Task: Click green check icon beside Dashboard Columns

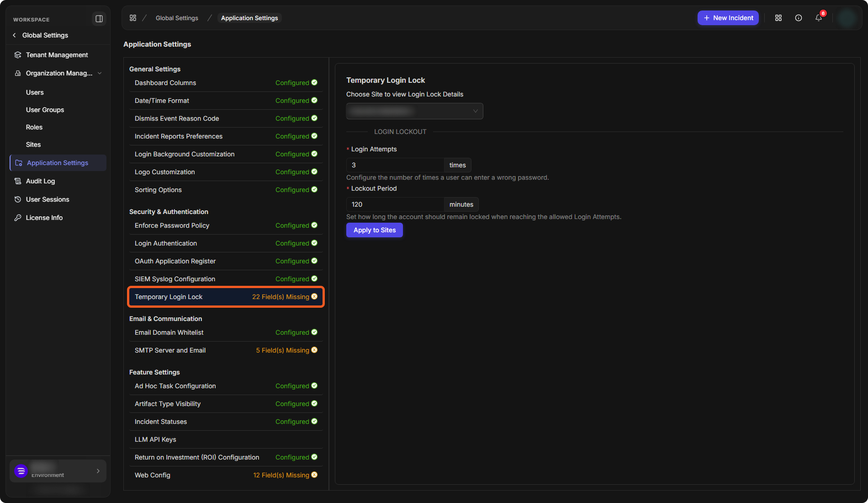Action: tap(314, 82)
